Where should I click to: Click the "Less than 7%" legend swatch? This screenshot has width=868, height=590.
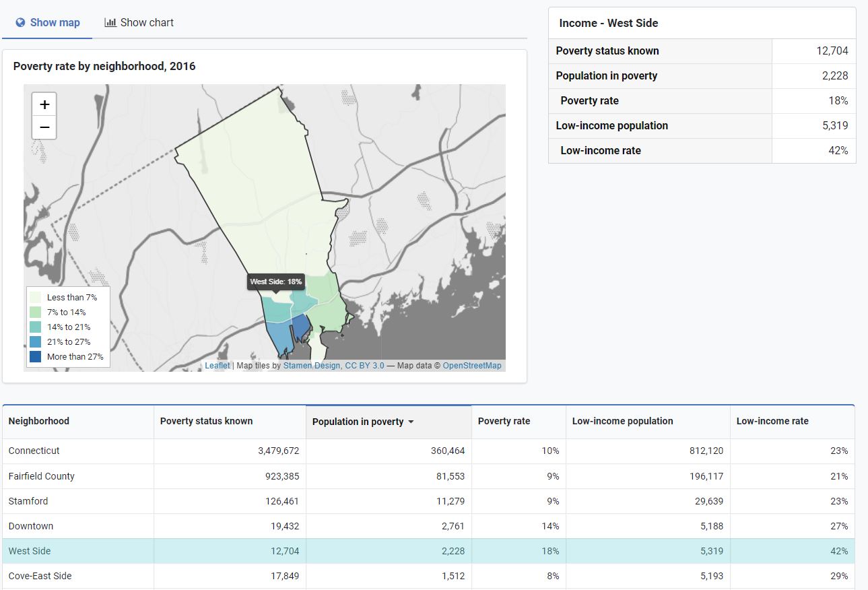(36, 297)
